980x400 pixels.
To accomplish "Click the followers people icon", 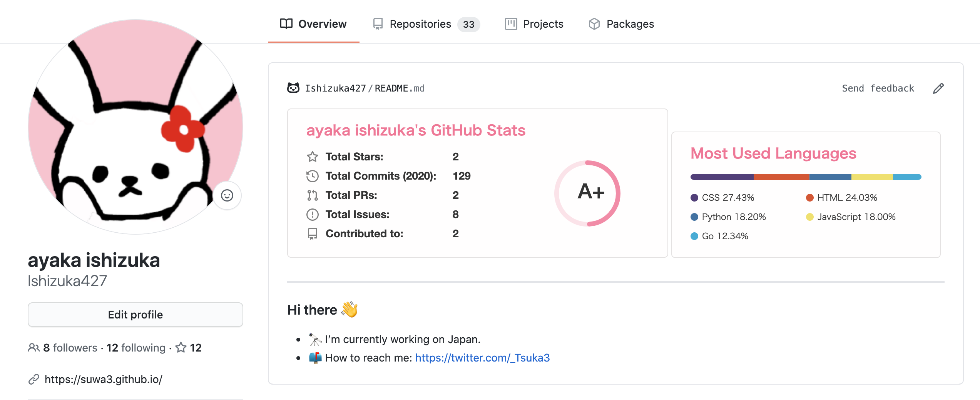I will [33, 348].
